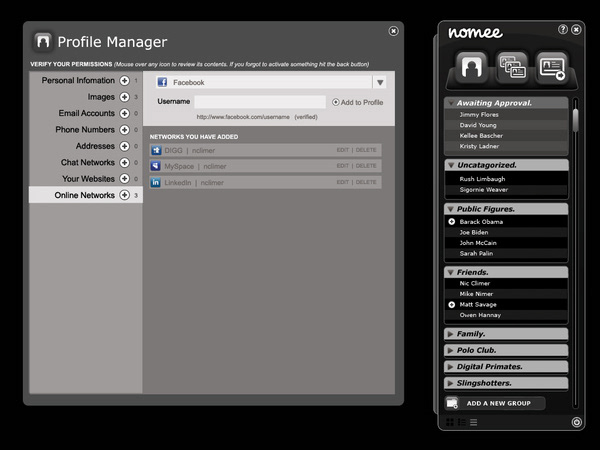Click plus icon next to Chat Networks
The width and height of the screenshot is (600, 450).
124,162
